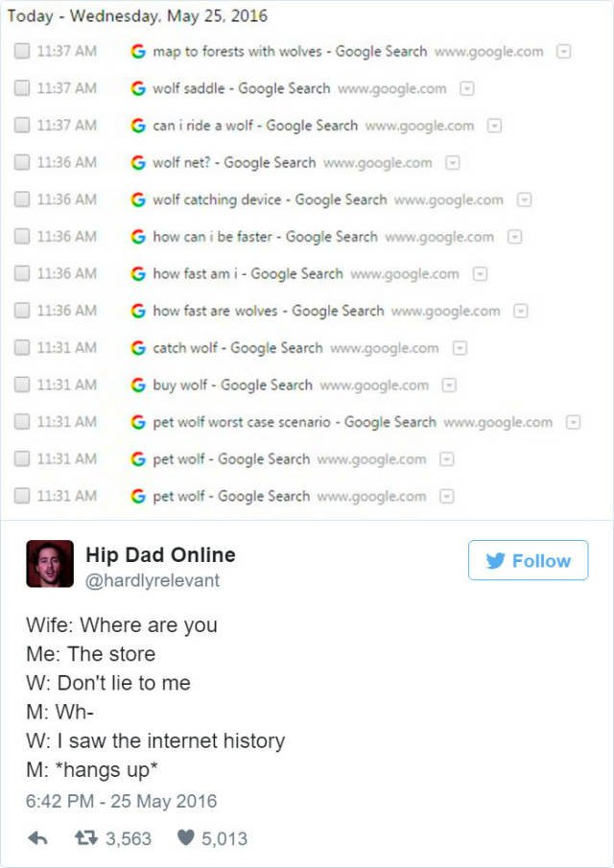The image size is (614, 868).
Task: Tick the checkbox next to 'catch wolf' entry
Action: (x=22, y=347)
